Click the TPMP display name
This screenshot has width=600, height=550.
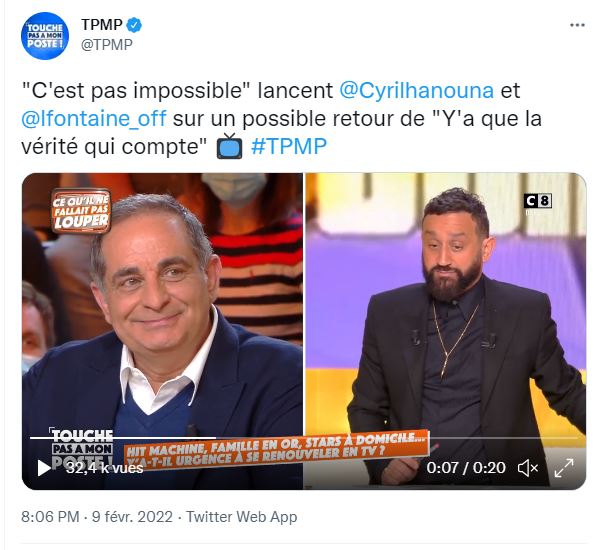(x=101, y=25)
